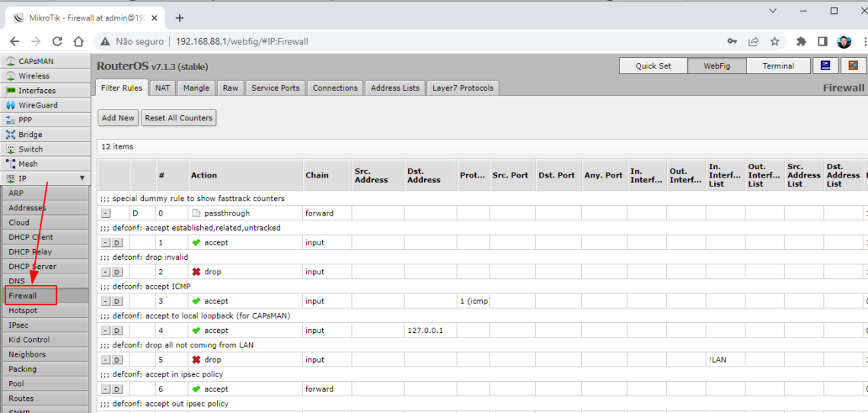Open Firewall in the IP submenu
The height and width of the screenshot is (413, 868).
(x=46, y=296)
